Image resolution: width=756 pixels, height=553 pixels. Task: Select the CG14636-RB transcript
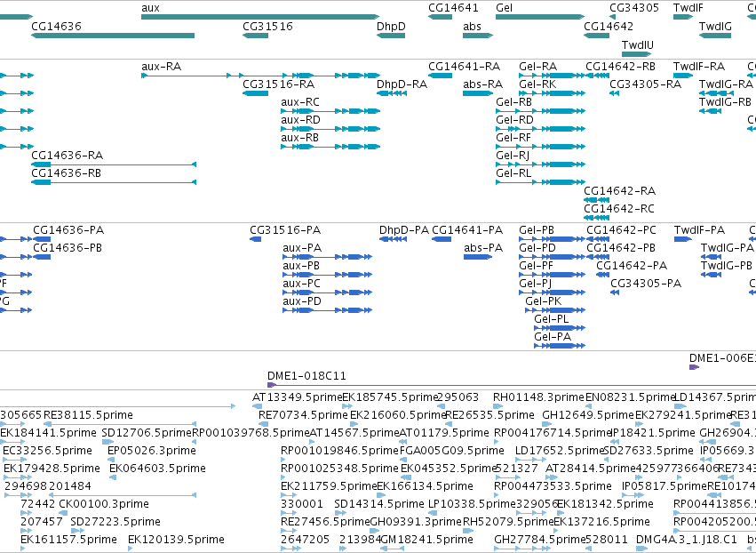(114, 182)
